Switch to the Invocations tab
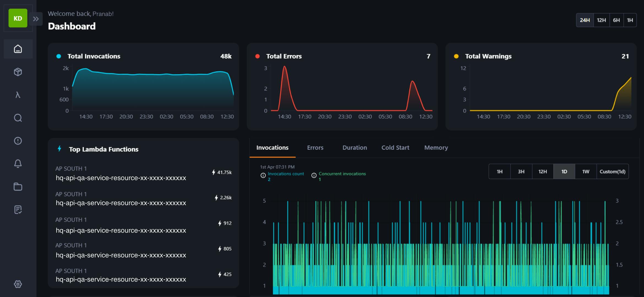644x297 pixels. (272, 148)
